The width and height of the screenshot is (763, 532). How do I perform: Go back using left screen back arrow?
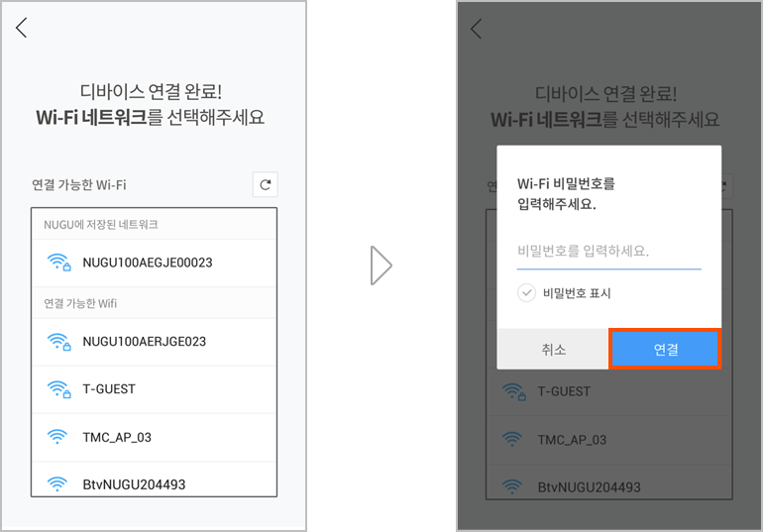pos(22,27)
